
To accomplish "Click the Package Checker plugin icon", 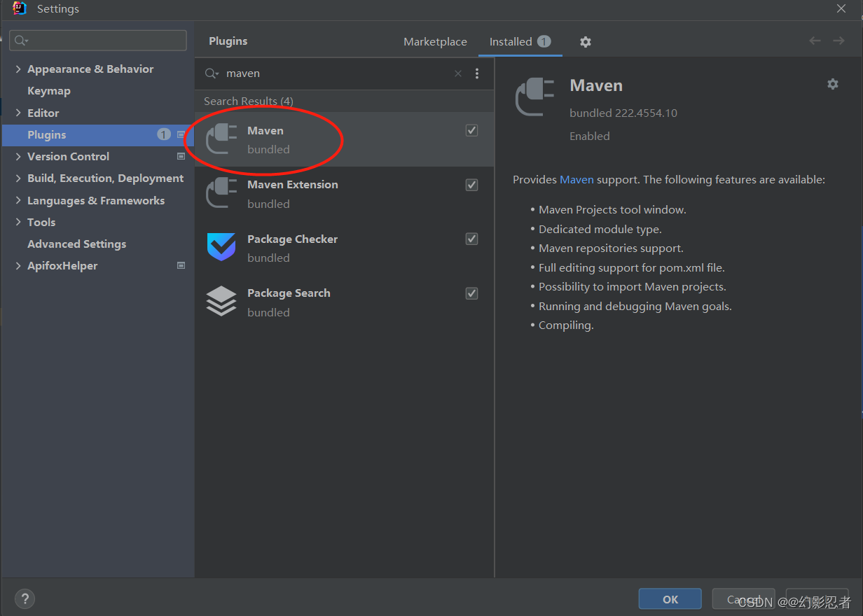I will click(x=221, y=247).
